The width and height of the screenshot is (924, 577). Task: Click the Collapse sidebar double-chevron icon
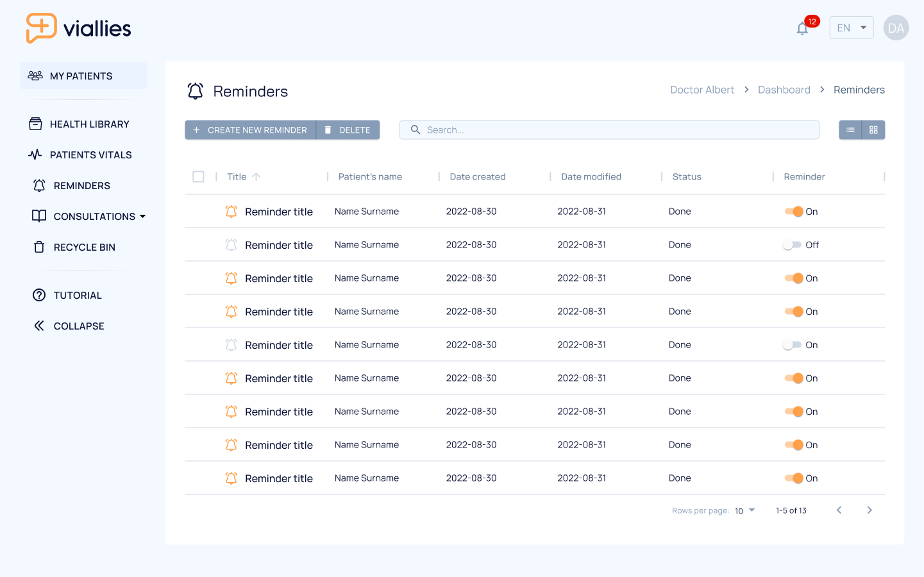point(39,326)
